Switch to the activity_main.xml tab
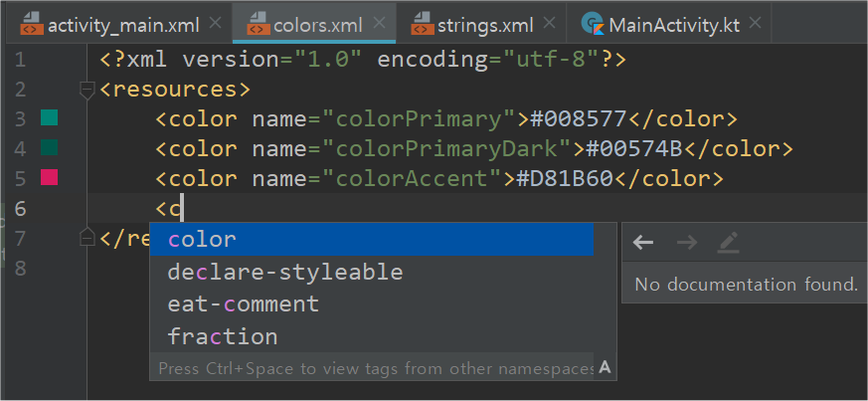Screen dimensions: 868x401 point(118,24)
